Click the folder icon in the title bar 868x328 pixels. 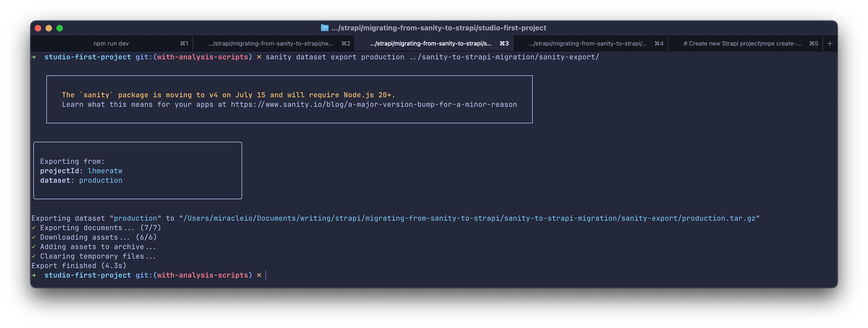[x=324, y=28]
